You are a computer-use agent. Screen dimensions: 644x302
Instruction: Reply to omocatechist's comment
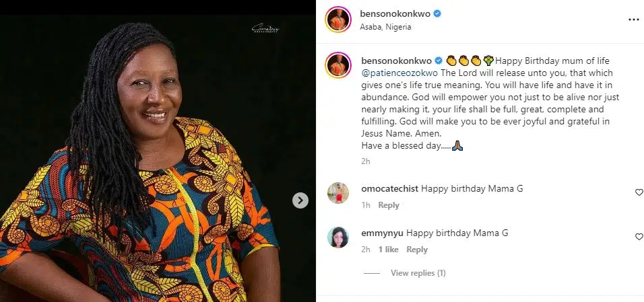click(x=389, y=205)
